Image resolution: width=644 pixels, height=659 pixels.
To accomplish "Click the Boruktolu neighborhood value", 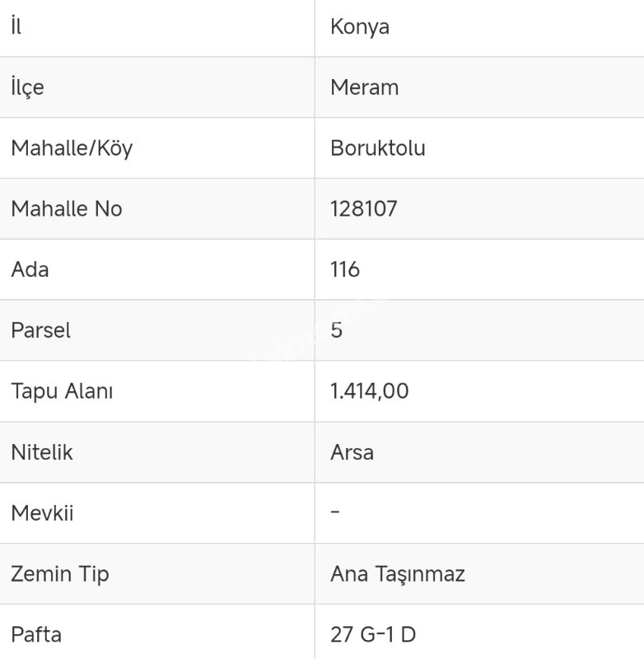I will tap(378, 148).
